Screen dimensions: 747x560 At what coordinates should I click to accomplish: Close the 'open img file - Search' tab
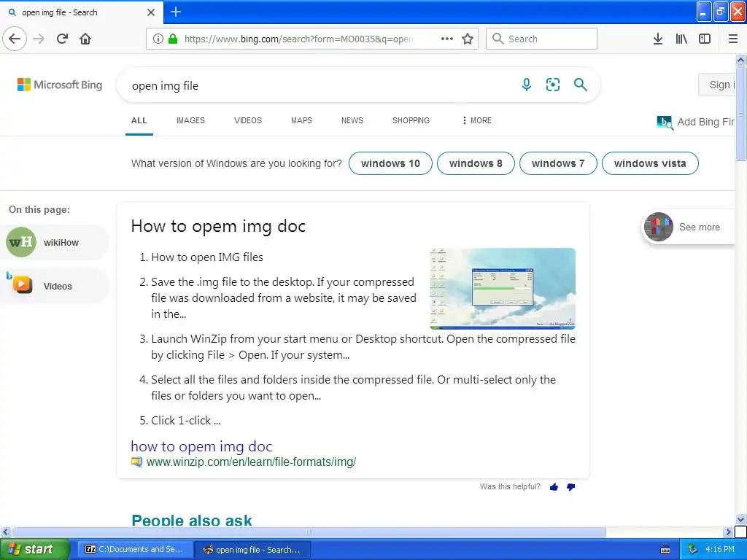coord(151,12)
